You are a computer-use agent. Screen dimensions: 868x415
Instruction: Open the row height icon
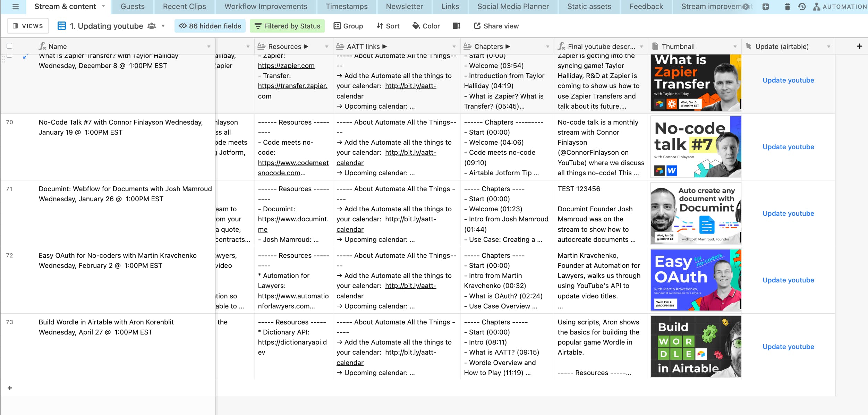457,26
